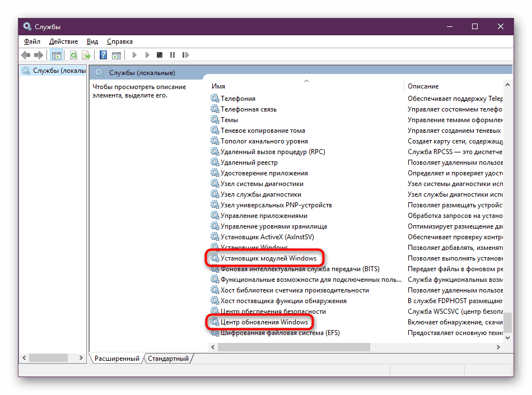Select Фоновая интеллектуальная служба передачи (BITS)

pos(300,269)
